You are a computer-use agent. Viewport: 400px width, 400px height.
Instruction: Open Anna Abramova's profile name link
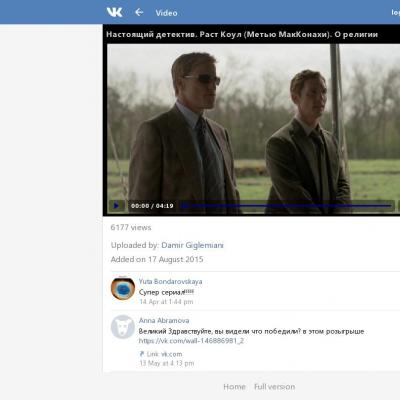coord(164,320)
